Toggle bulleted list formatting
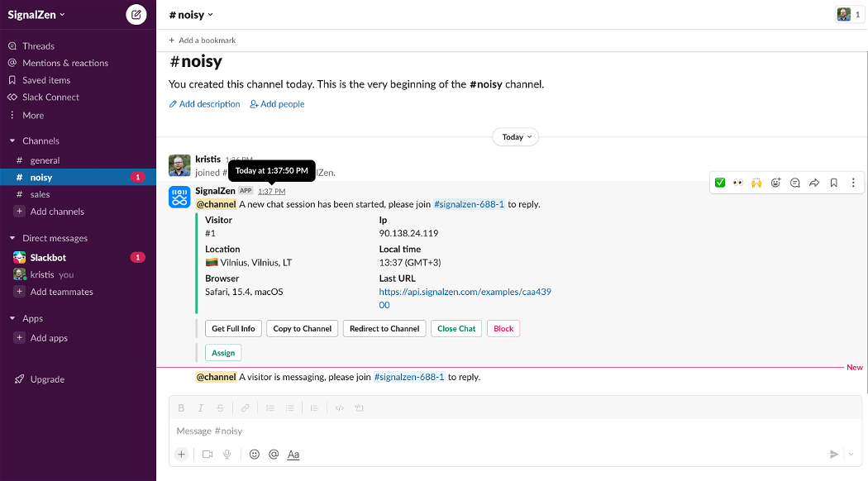 point(289,408)
